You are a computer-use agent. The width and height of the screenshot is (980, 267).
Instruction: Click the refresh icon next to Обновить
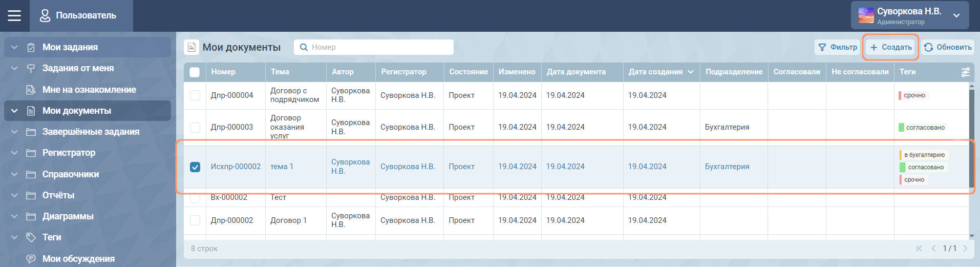[928, 47]
